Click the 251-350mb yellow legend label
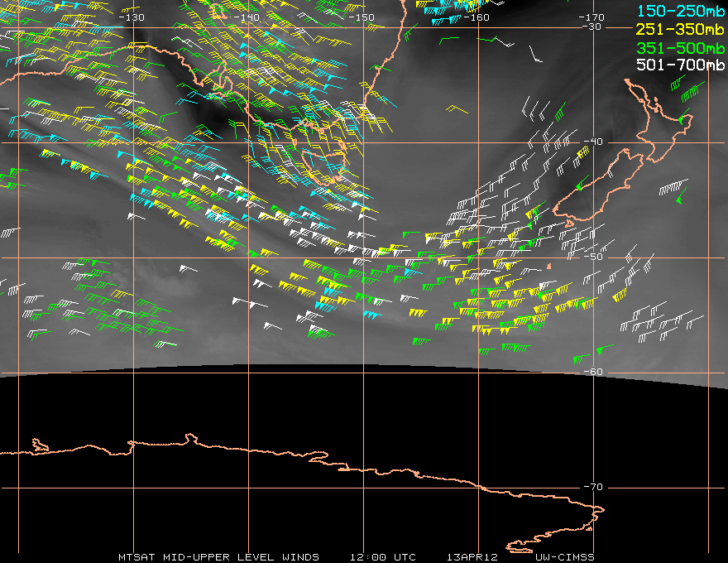Screen dimensions: 728x563 coord(680,29)
